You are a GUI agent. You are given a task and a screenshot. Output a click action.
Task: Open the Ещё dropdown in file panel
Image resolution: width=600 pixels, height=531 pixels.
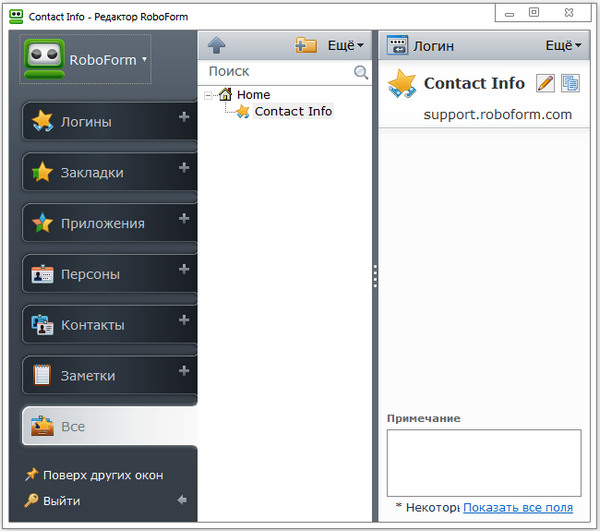tap(346, 46)
